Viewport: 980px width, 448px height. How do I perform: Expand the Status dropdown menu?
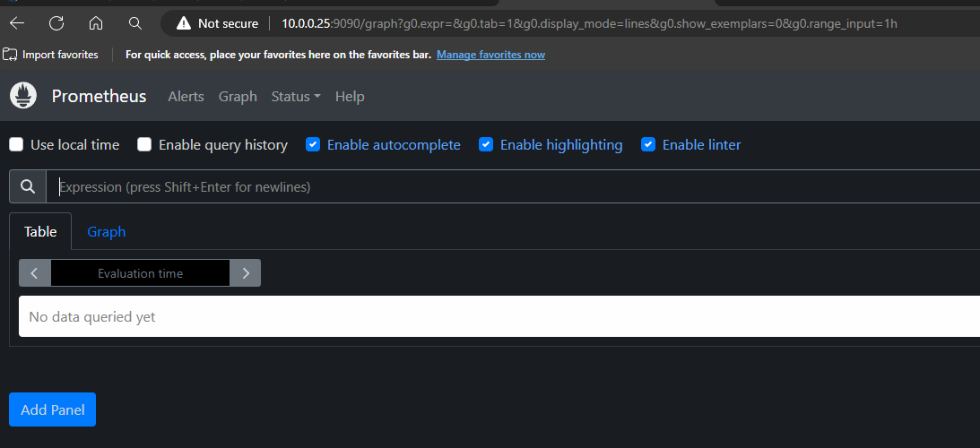[x=296, y=96]
